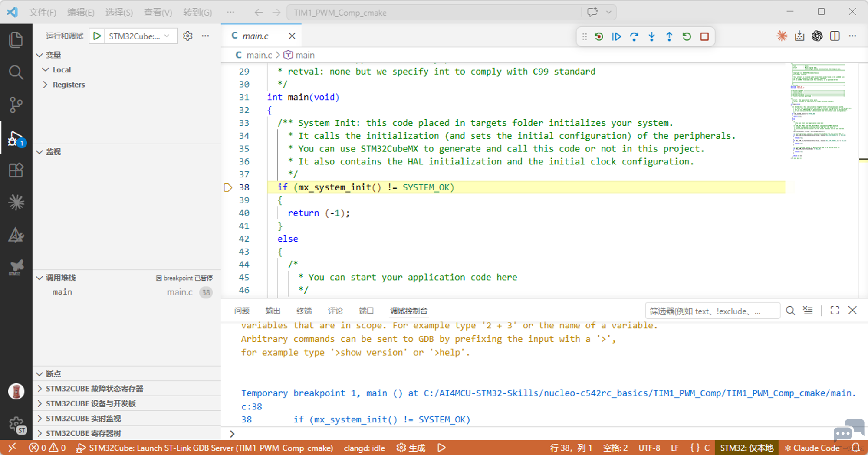The height and width of the screenshot is (455, 868).
Task: Open Claude Code icon in editor toolbar
Action: tap(782, 36)
